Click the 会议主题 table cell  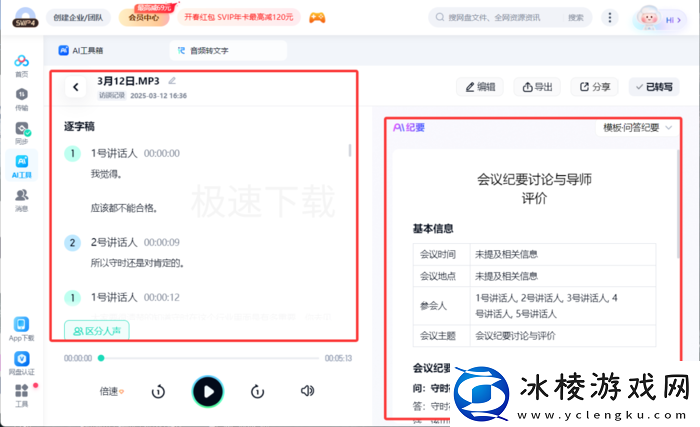point(442,336)
